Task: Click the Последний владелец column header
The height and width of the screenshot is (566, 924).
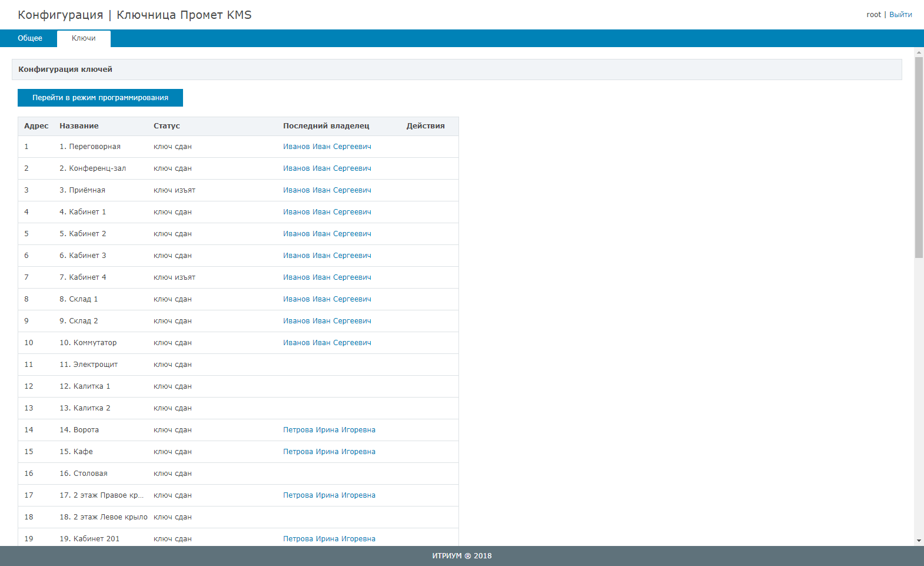Action: click(326, 126)
